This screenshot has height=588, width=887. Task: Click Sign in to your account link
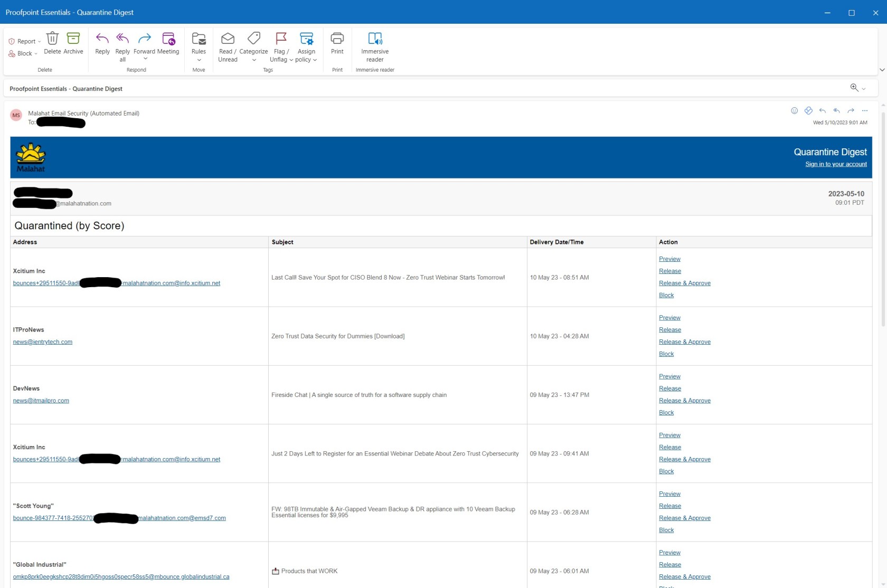tap(836, 164)
